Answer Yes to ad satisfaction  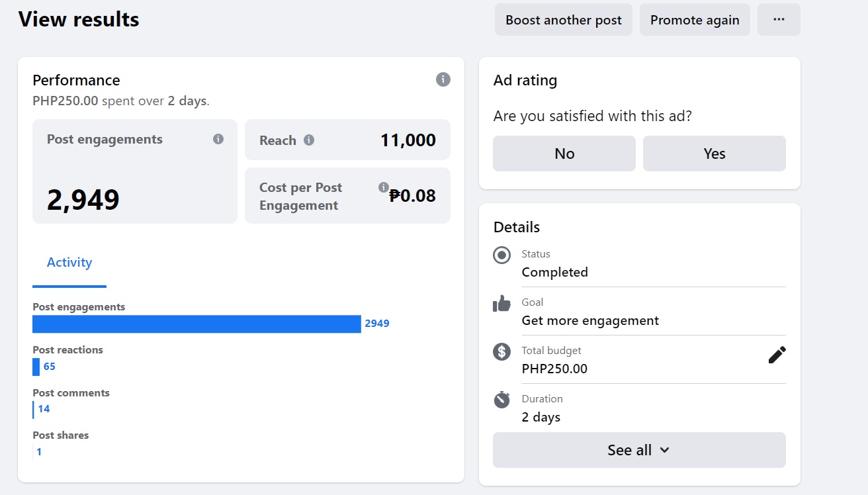tap(715, 154)
